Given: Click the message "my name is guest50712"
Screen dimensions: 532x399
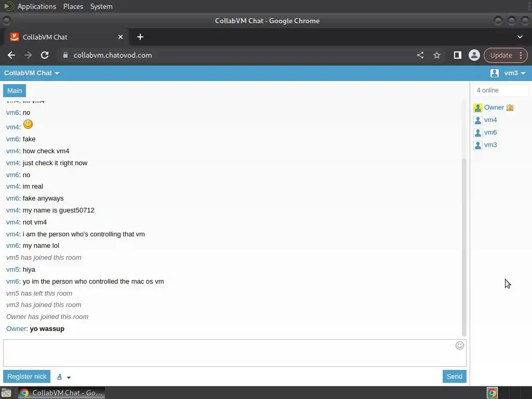Looking at the screenshot, I should [58, 210].
